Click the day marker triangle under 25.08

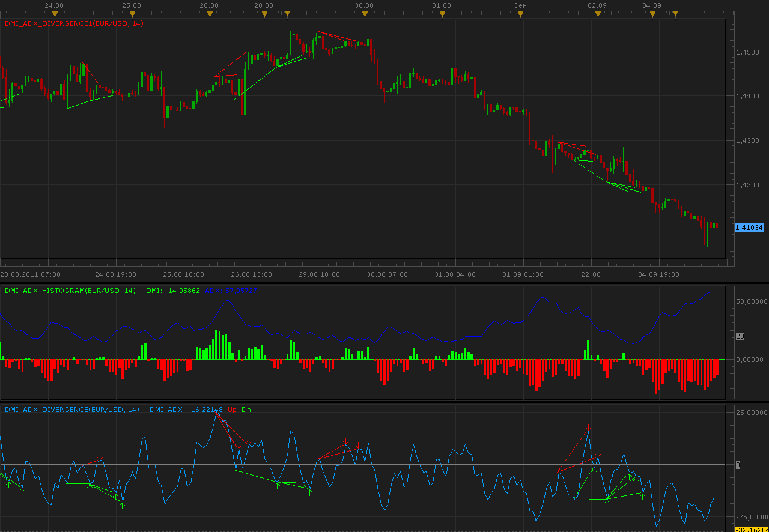[132, 14]
